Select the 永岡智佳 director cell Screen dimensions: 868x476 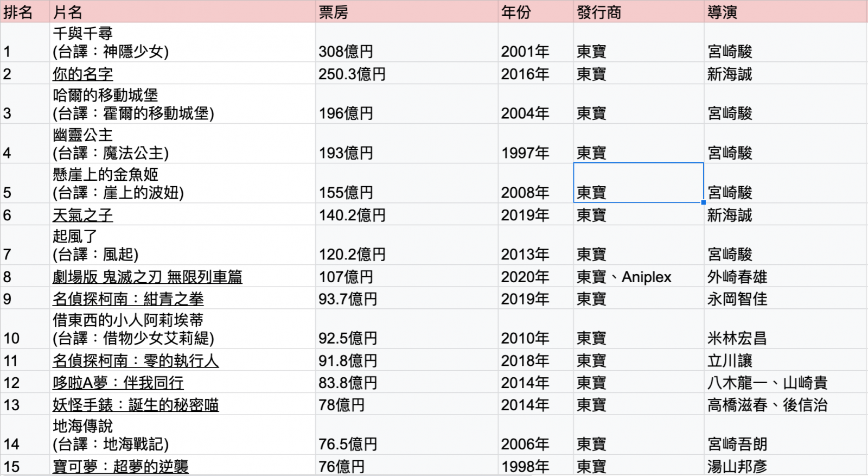(x=786, y=299)
